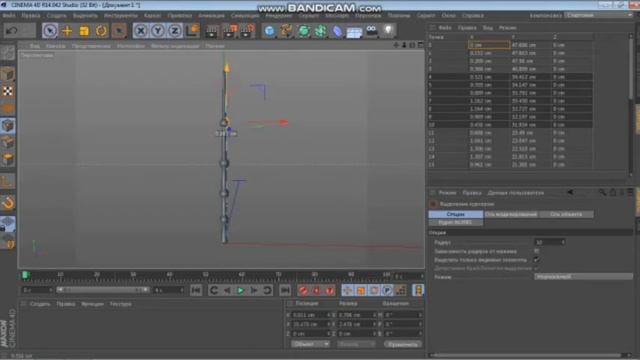Toggle rotation keyframe recording icon
Viewport: 640px width, 360px height.
374,290
